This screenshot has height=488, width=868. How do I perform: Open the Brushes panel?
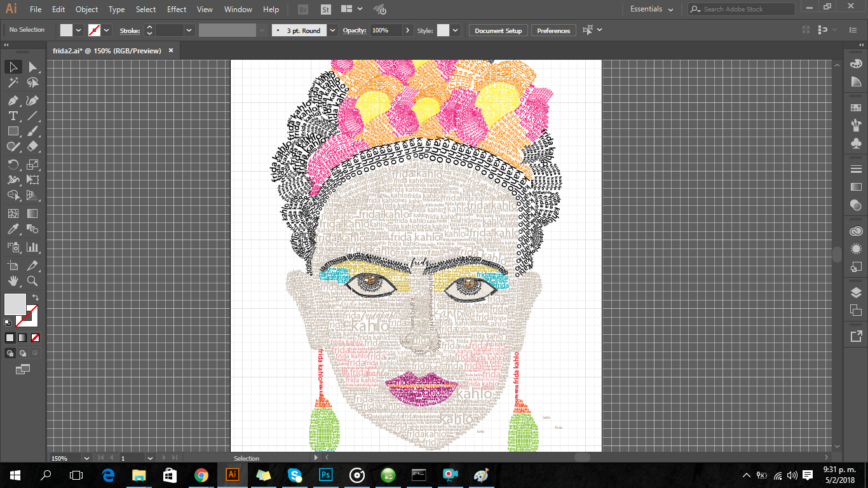tap(856, 126)
